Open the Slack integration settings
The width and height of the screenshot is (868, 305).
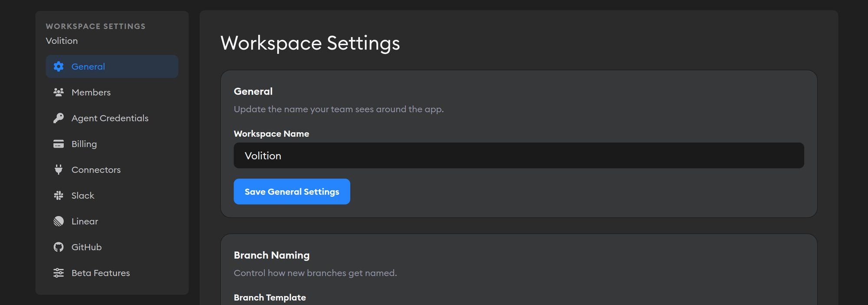click(112, 196)
